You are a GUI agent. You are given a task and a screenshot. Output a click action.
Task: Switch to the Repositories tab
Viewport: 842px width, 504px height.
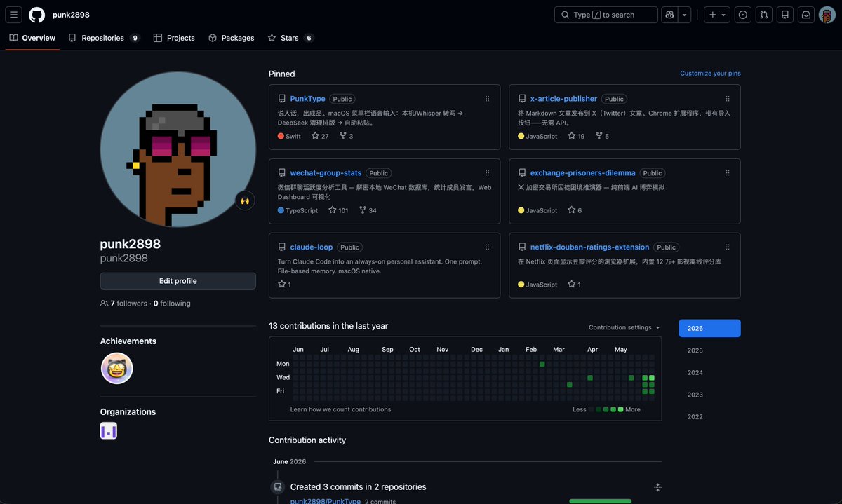104,38
